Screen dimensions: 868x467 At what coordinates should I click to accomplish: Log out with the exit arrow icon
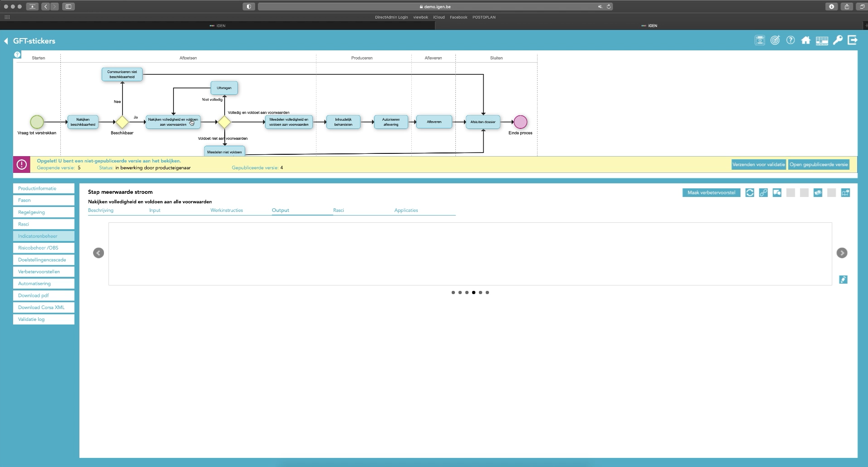(853, 40)
